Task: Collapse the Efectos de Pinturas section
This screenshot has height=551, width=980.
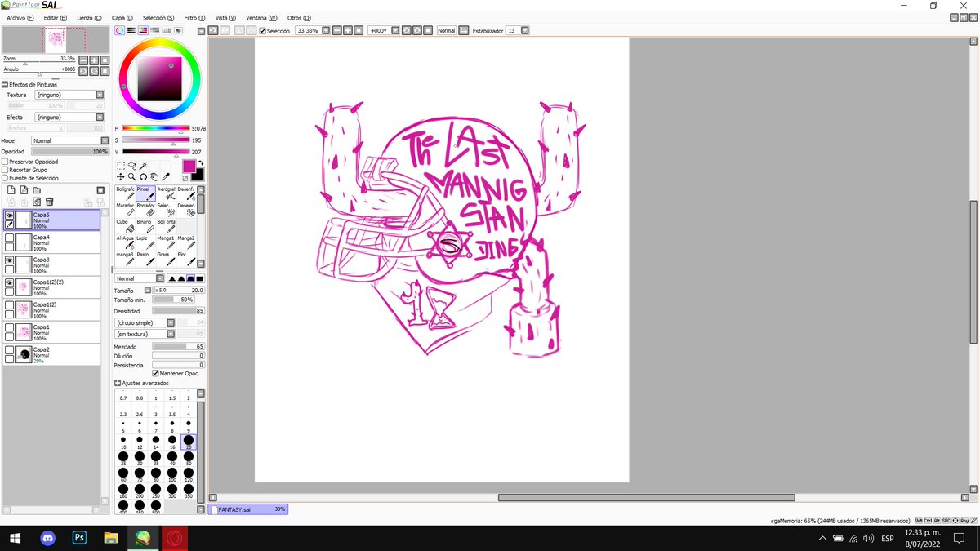Action: click(5, 84)
